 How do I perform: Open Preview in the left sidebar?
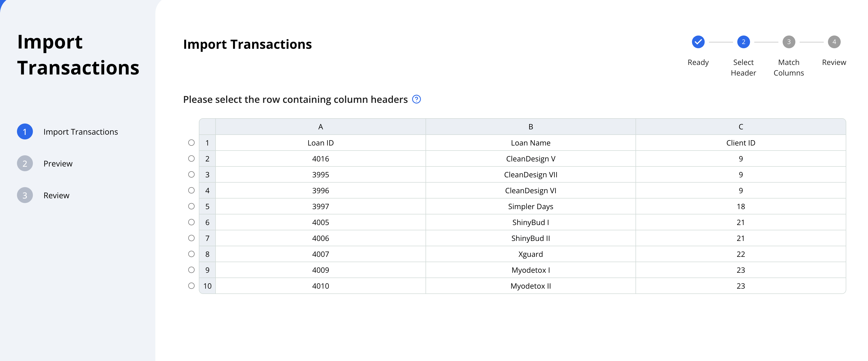coord(58,164)
